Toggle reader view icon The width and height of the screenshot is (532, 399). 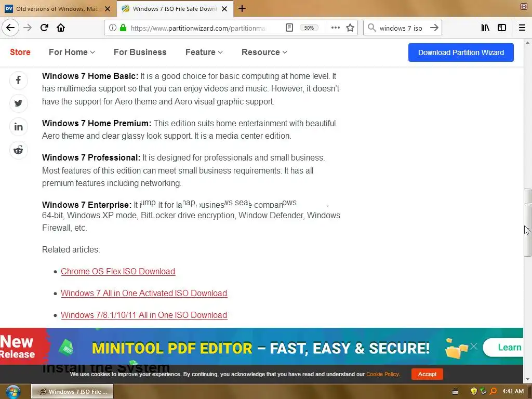pos(289,28)
